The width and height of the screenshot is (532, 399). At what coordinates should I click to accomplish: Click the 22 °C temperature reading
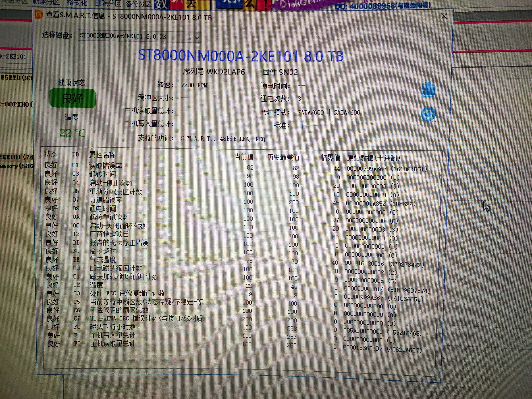click(x=72, y=133)
